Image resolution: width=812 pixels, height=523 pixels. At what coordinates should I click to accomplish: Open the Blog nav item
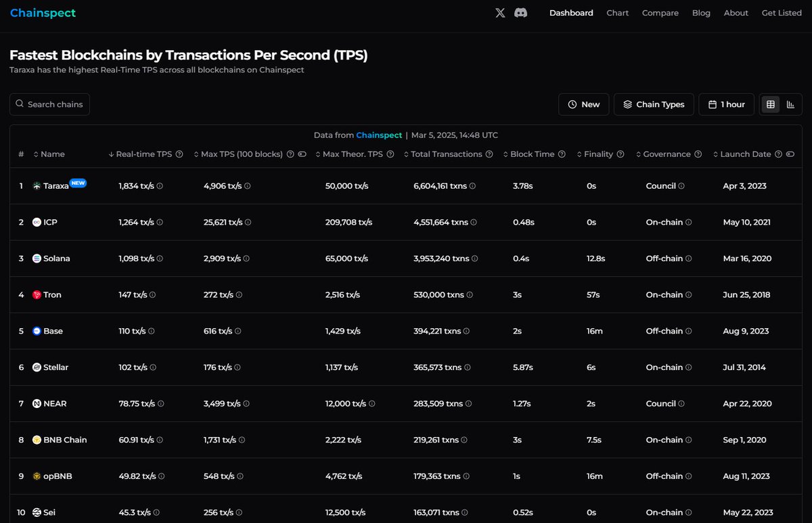[x=701, y=13]
